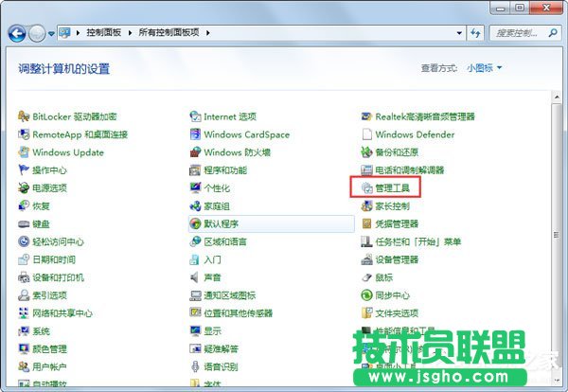
Task: Click the scrollbar up arrow
Action: [557, 98]
